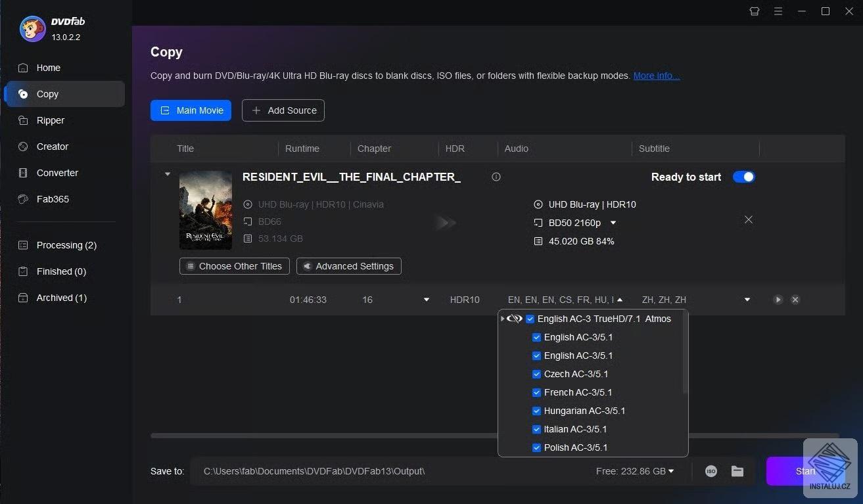Click the info icon beside the movie title
The image size is (863, 504).
coord(496,177)
